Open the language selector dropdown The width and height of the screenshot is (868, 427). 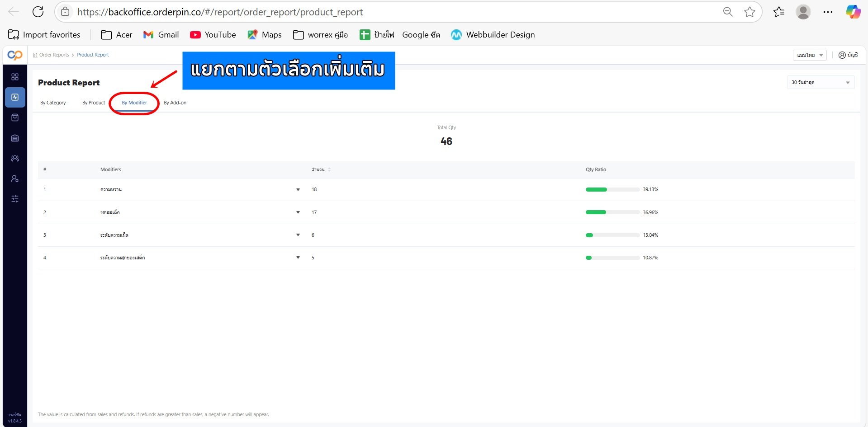point(810,55)
